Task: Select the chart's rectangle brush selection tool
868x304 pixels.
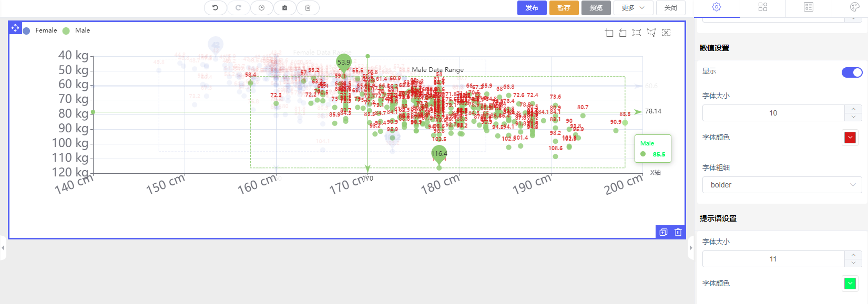Action: click(637, 33)
